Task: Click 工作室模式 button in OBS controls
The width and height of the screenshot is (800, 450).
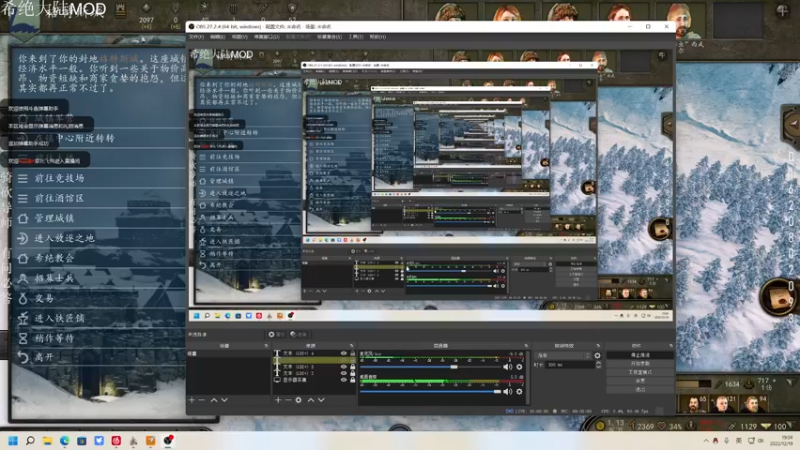Action: (x=640, y=372)
